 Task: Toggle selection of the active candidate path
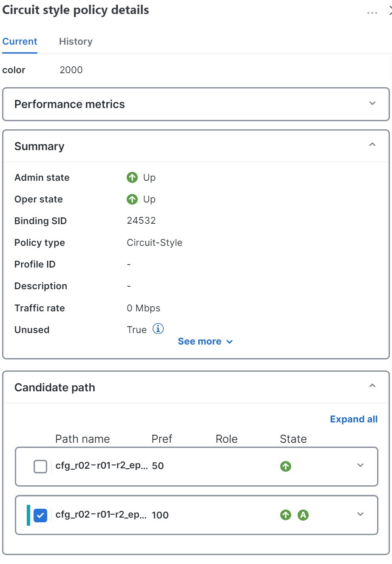[x=40, y=515]
